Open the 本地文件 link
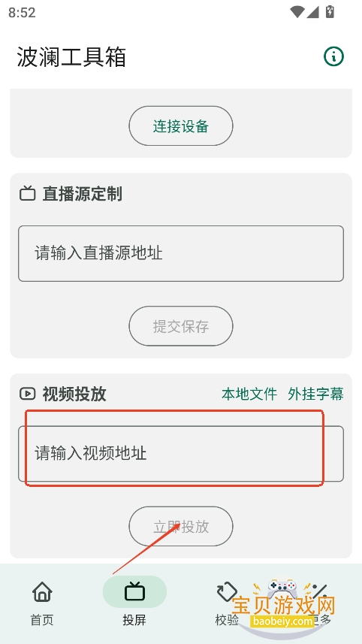Image resolution: width=362 pixels, height=644 pixels. pyautogui.click(x=249, y=394)
